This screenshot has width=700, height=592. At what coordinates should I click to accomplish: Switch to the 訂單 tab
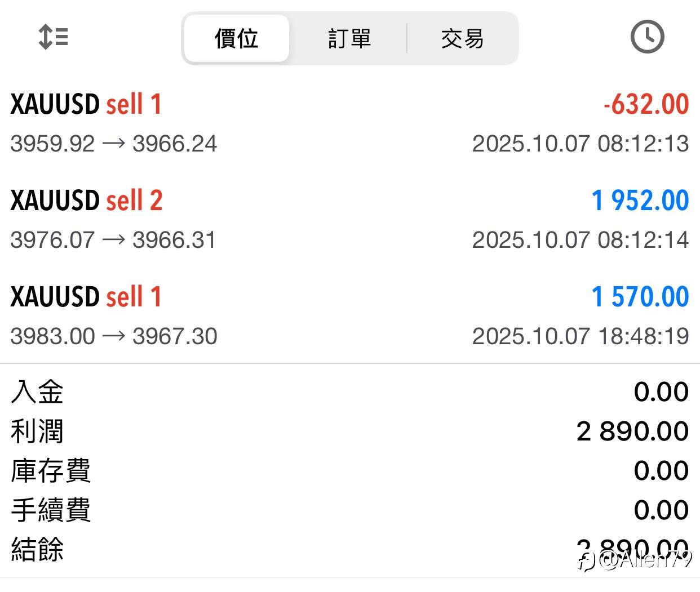(x=349, y=39)
